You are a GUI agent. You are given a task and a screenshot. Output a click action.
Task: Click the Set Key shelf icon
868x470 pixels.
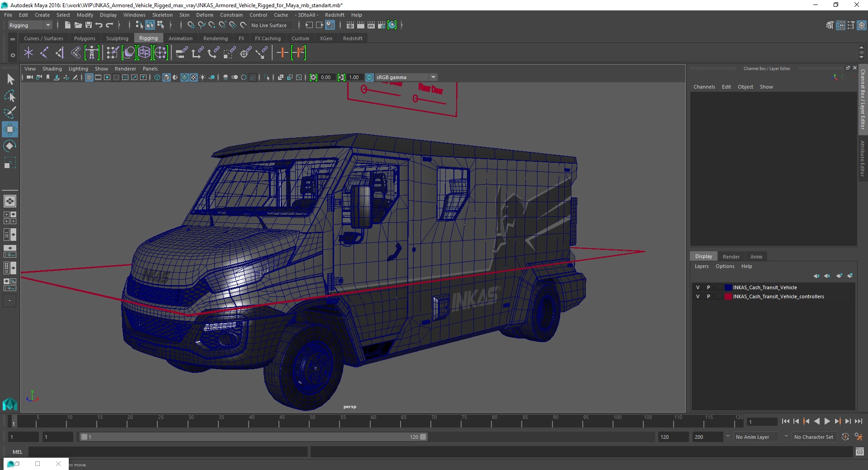pyautogui.click(x=282, y=53)
